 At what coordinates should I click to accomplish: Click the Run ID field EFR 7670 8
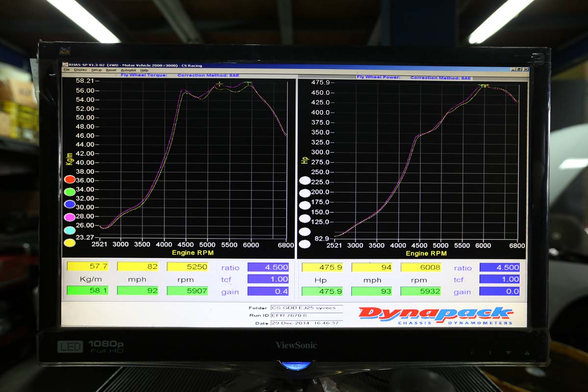click(x=306, y=315)
